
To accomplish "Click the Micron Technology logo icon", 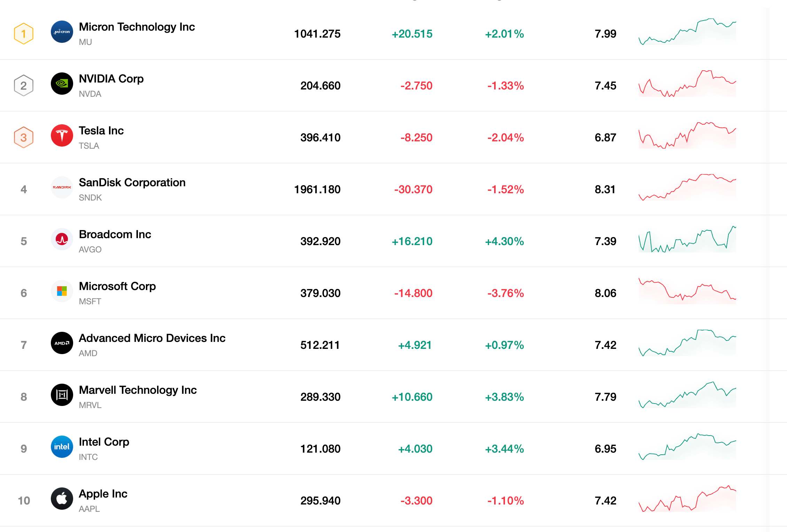I will click(x=62, y=32).
